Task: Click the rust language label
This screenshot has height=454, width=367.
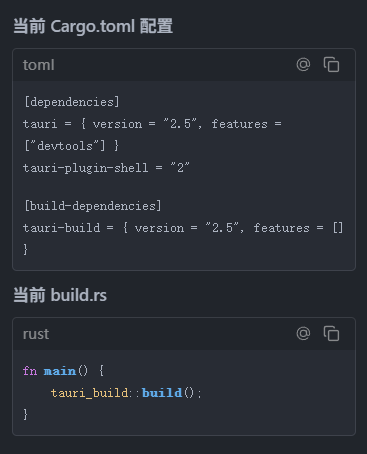Action: click(36, 334)
